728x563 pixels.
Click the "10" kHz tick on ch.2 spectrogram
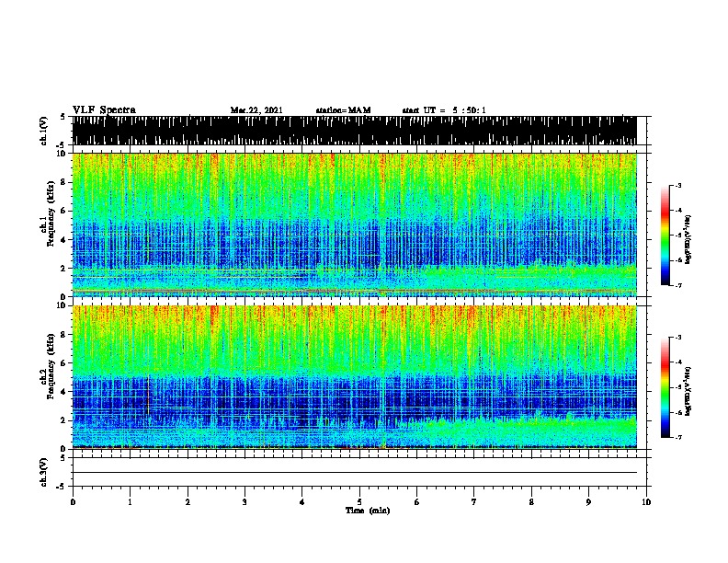pyautogui.click(x=63, y=305)
